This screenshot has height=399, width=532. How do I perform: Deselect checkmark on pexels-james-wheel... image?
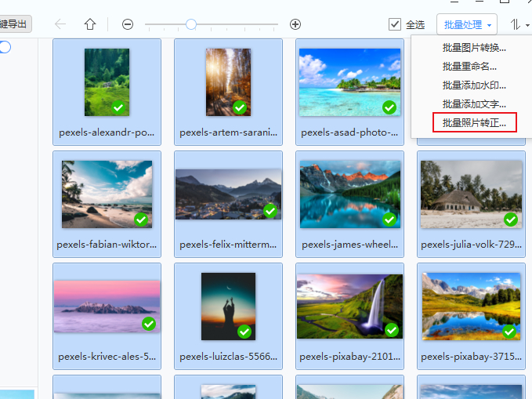(389, 219)
